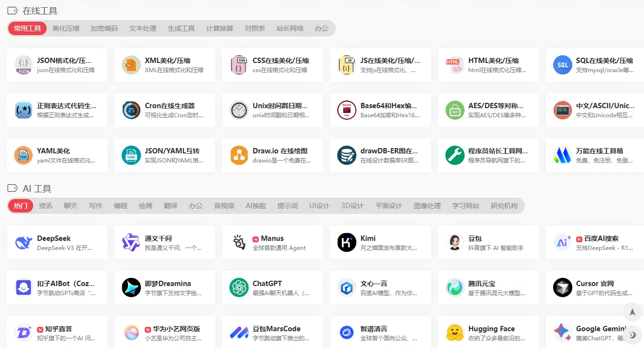This screenshot has width=644, height=349.
Task: Select the 常用工具 tab
Action: coord(27,28)
